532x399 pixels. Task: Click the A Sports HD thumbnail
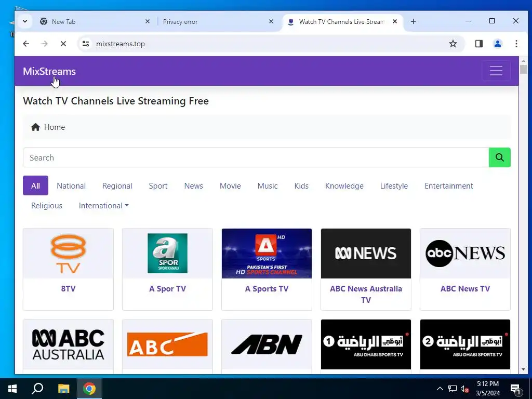click(267, 254)
